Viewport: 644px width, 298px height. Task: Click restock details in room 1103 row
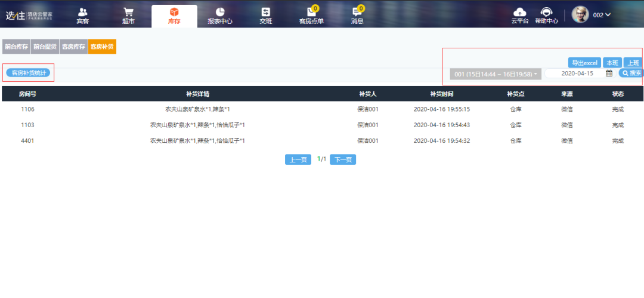point(197,125)
